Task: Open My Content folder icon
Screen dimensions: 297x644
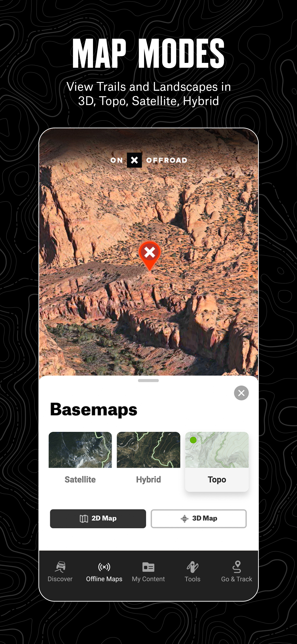Action: pyautogui.click(x=148, y=567)
